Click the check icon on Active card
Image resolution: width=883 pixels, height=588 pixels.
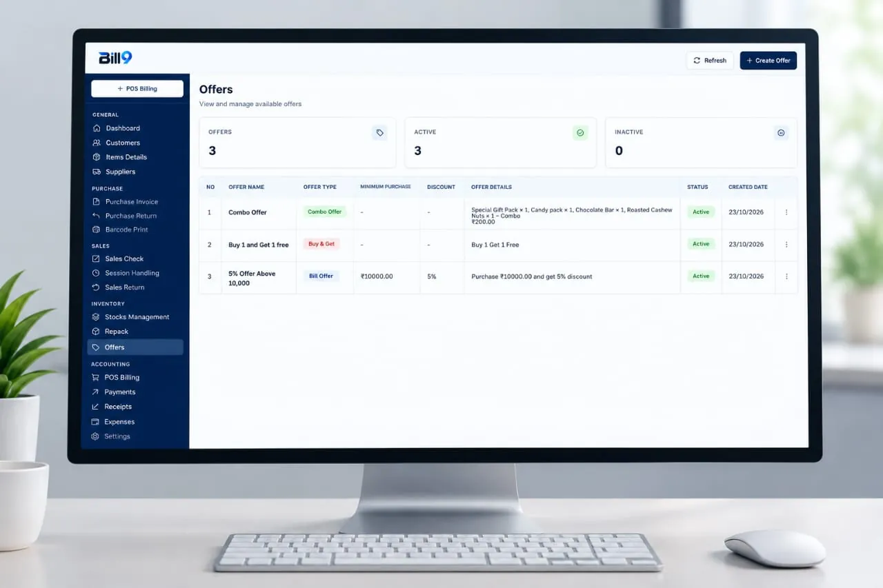[x=580, y=133]
